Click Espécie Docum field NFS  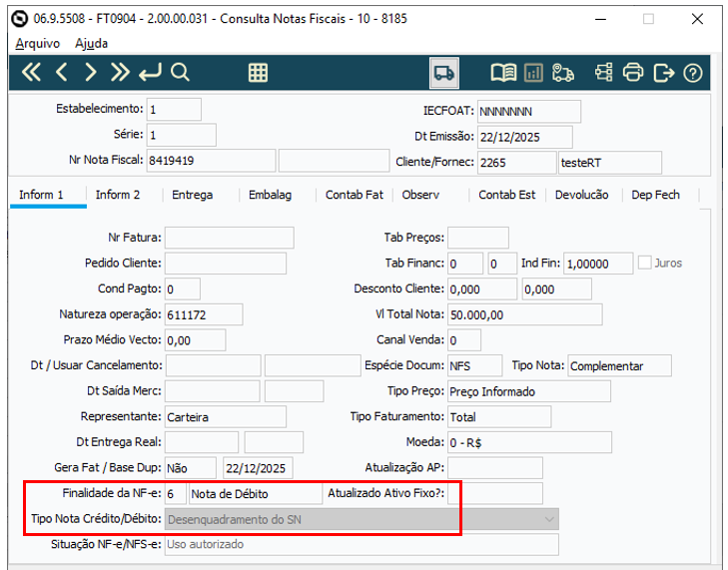474,365
